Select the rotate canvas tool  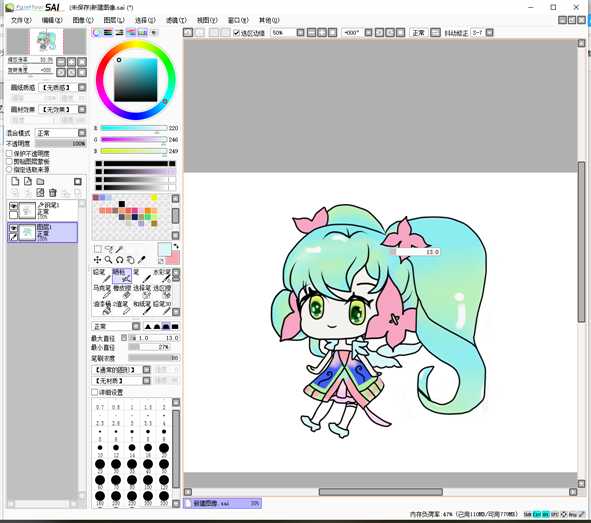(x=119, y=260)
